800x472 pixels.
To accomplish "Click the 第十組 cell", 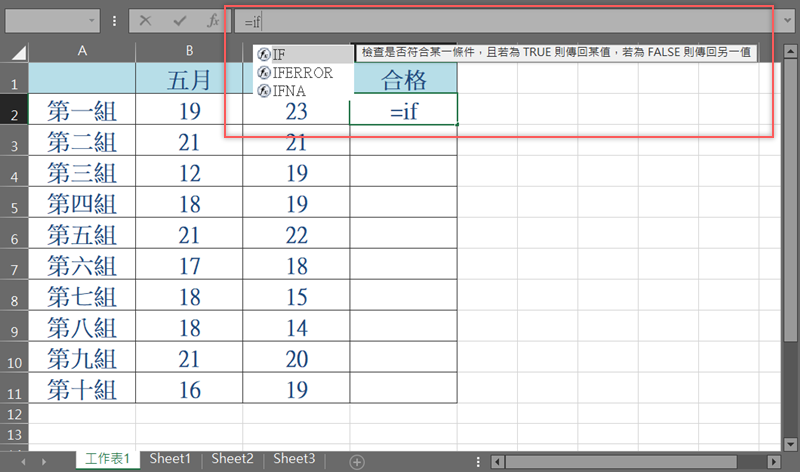I will tap(82, 389).
